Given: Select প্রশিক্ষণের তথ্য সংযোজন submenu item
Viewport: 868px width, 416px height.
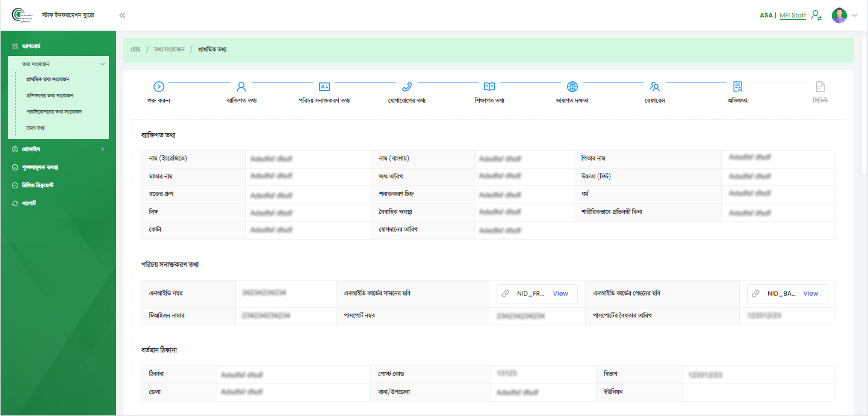Looking at the screenshot, I should [x=50, y=95].
